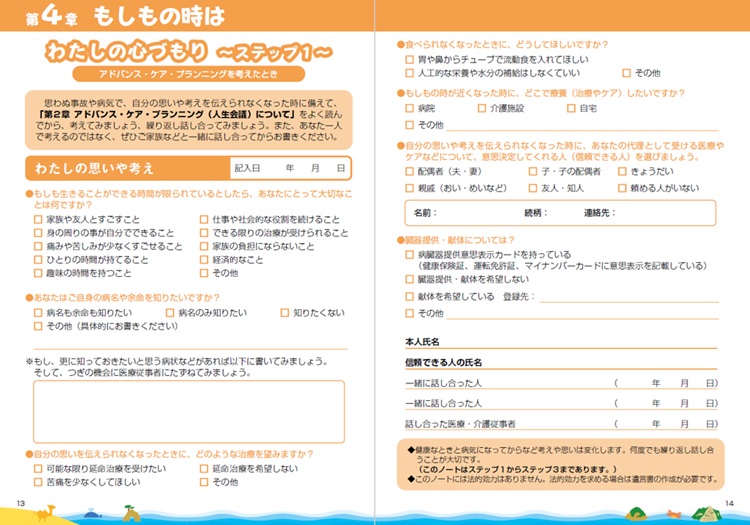Click the わたしの思いや考え section heading
The image size is (750, 525).
tap(94, 168)
